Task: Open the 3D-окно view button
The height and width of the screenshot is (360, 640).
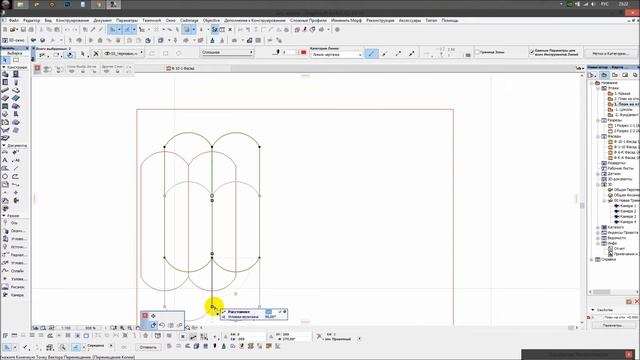Action: [13, 40]
